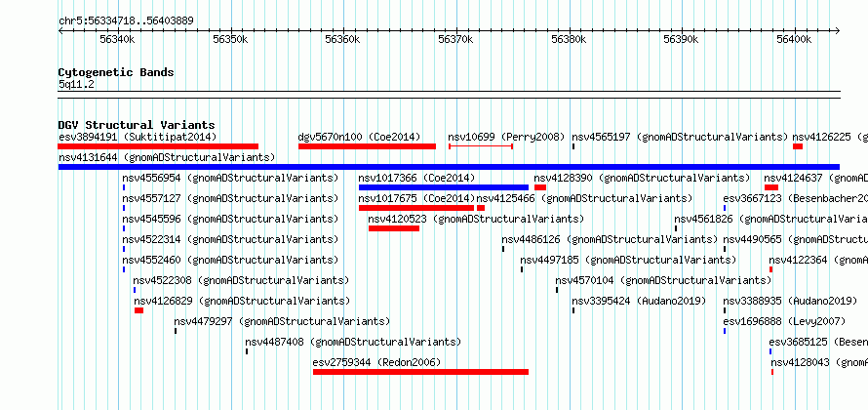Click nsv3388935 (Audano2019) label
868x410 pixels.
pyautogui.click(x=791, y=301)
